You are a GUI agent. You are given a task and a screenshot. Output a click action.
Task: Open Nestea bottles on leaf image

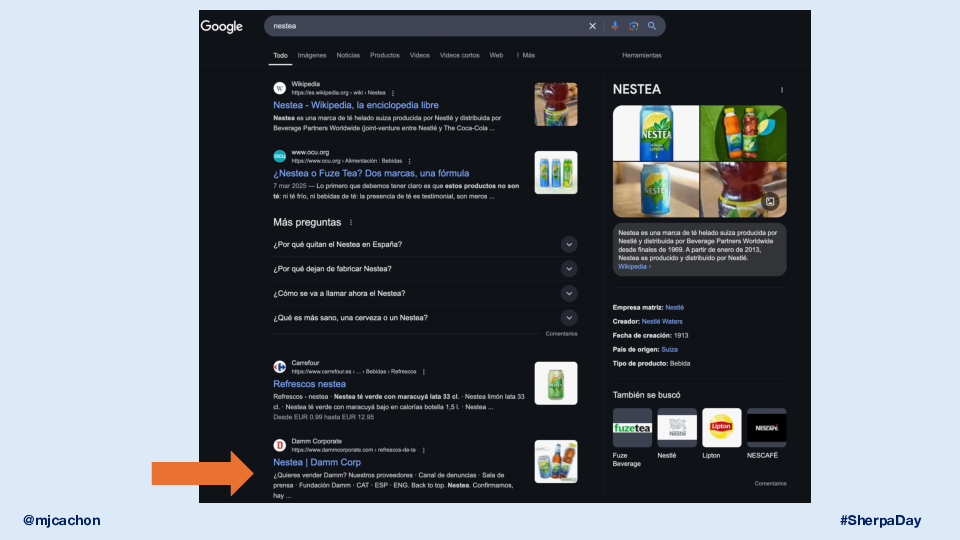click(743, 133)
